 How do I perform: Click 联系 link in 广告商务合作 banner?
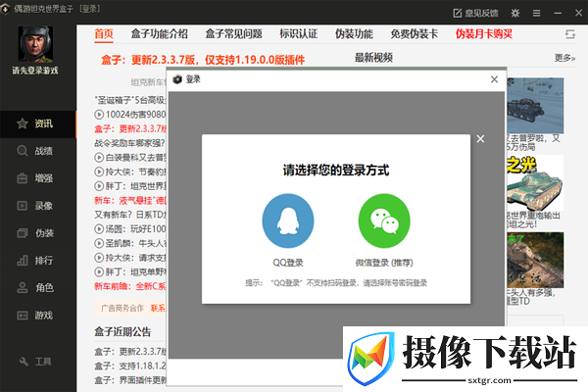click(158, 308)
